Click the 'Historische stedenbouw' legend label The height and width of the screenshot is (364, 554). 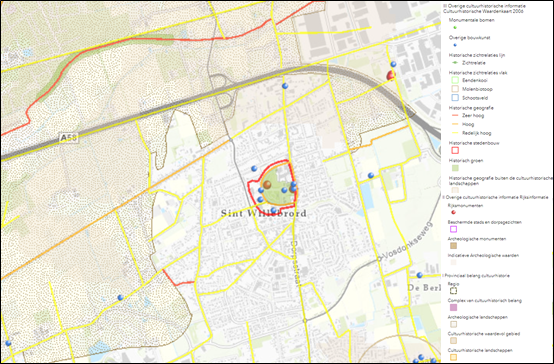pos(474,143)
